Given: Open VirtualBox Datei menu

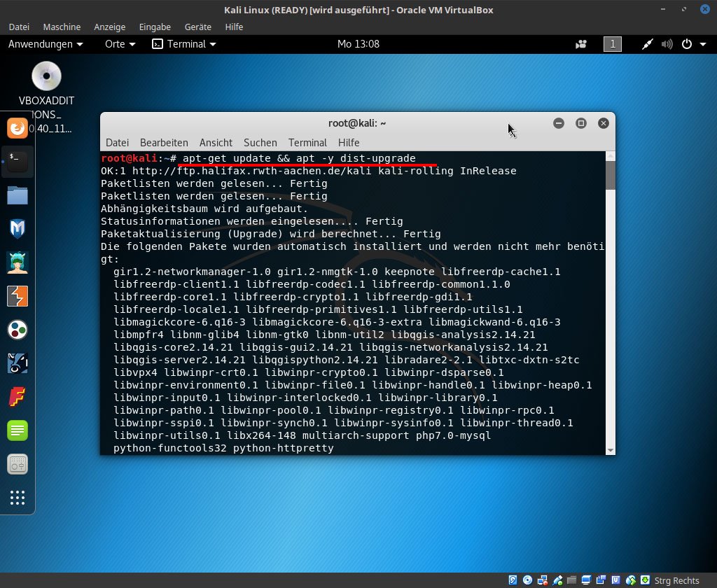Looking at the screenshot, I should [x=19, y=27].
